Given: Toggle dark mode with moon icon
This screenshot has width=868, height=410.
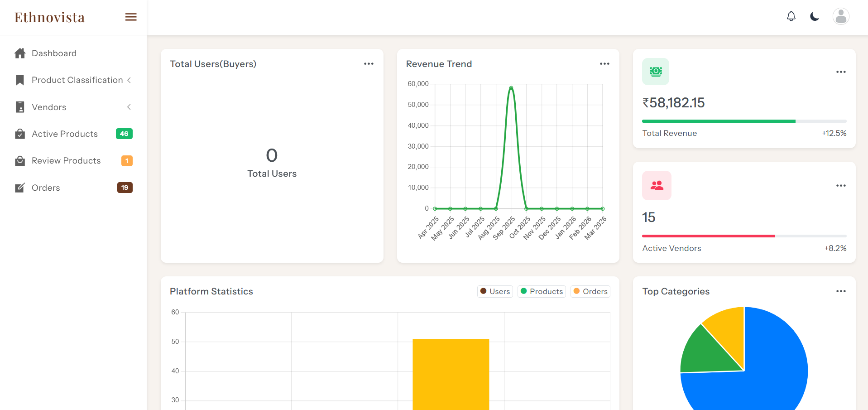Looking at the screenshot, I should pyautogui.click(x=815, y=17).
